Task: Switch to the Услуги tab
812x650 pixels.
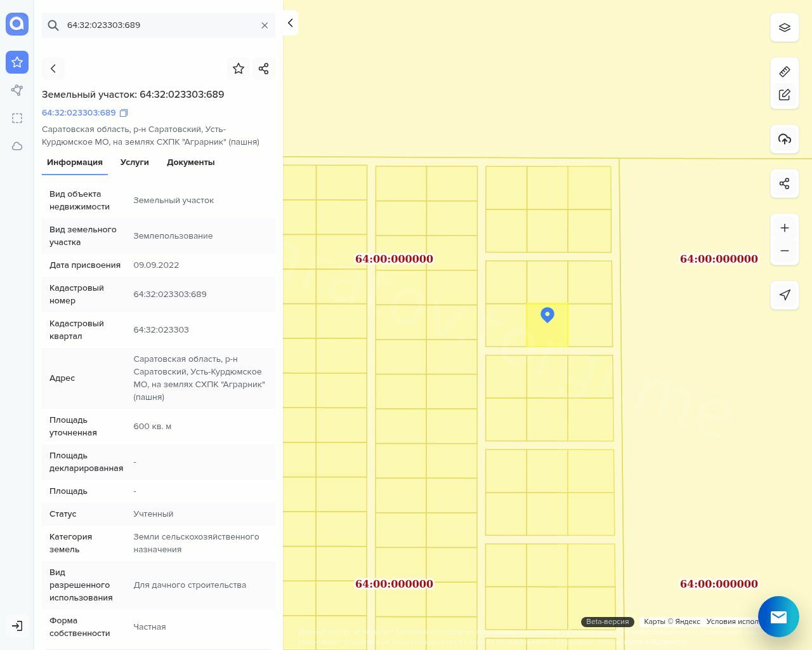Action: click(x=134, y=162)
